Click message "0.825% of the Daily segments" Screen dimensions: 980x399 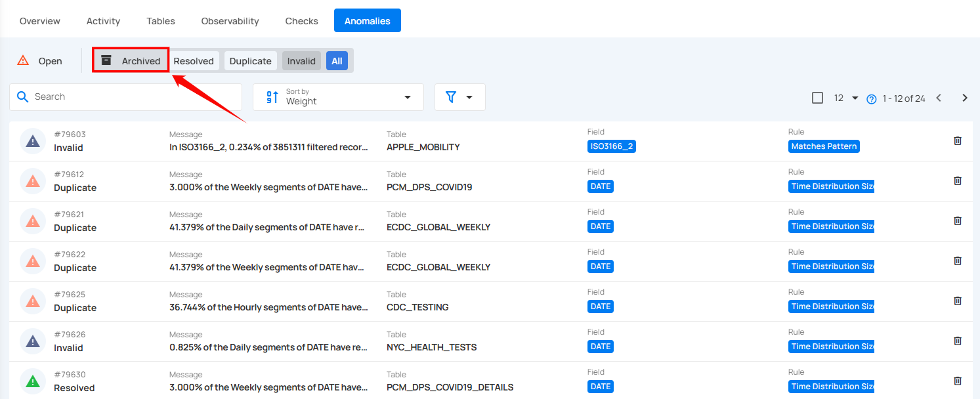tap(268, 347)
